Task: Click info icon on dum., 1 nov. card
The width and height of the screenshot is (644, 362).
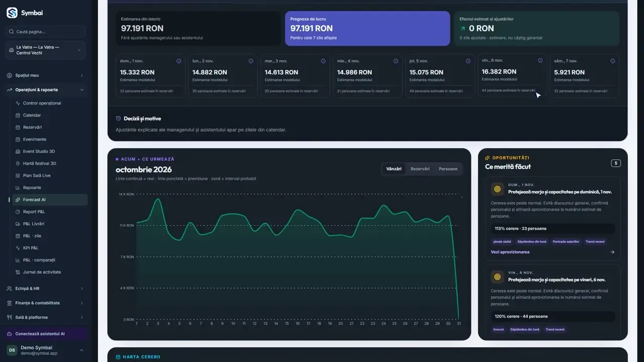Action: click(x=179, y=61)
